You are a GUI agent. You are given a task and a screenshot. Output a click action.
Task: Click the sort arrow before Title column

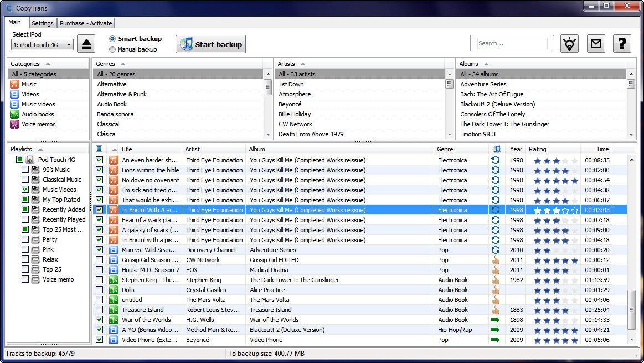[x=115, y=149]
